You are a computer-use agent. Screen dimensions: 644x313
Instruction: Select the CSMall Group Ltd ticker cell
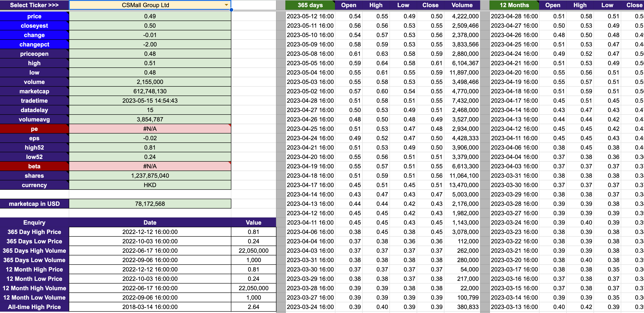[145, 5]
